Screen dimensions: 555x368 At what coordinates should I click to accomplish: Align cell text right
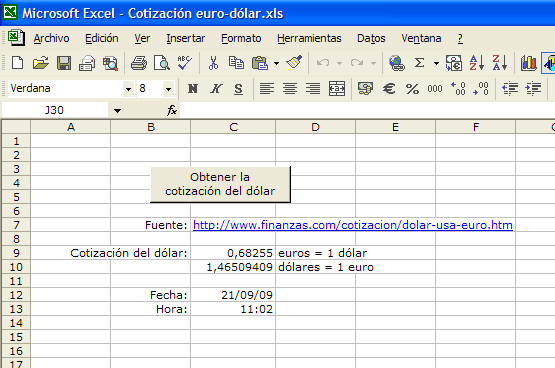click(313, 88)
